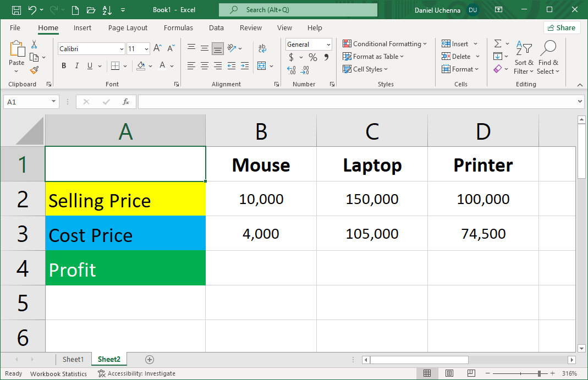The image size is (588, 380).
Task: Expand the Fill Color dropdown arrow
Action: coord(150,66)
